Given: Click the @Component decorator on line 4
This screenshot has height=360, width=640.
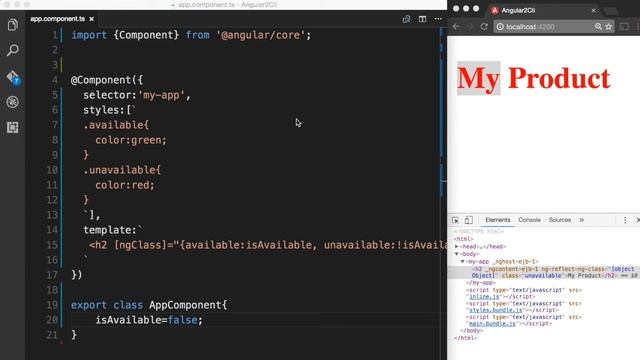Looking at the screenshot, I should 107,80.
